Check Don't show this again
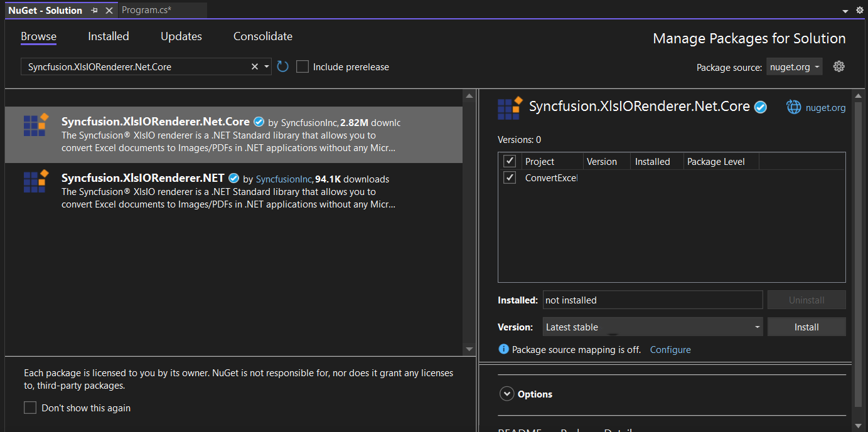The height and width of the screenshot is (432, 868). (29, 408)
